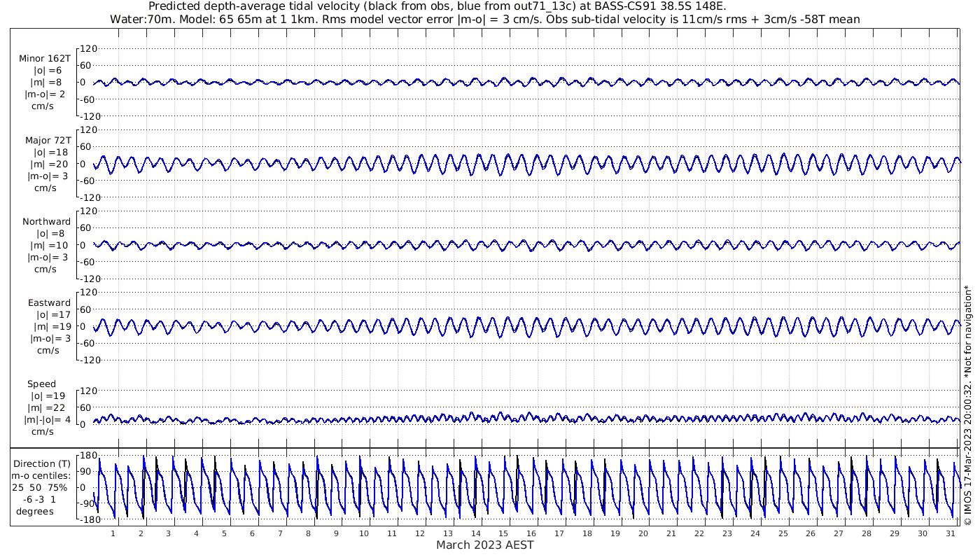Viewport: 980px width, 560px height.
Task: Click the 'm-o centiles:' text
Action: (43, 476)
